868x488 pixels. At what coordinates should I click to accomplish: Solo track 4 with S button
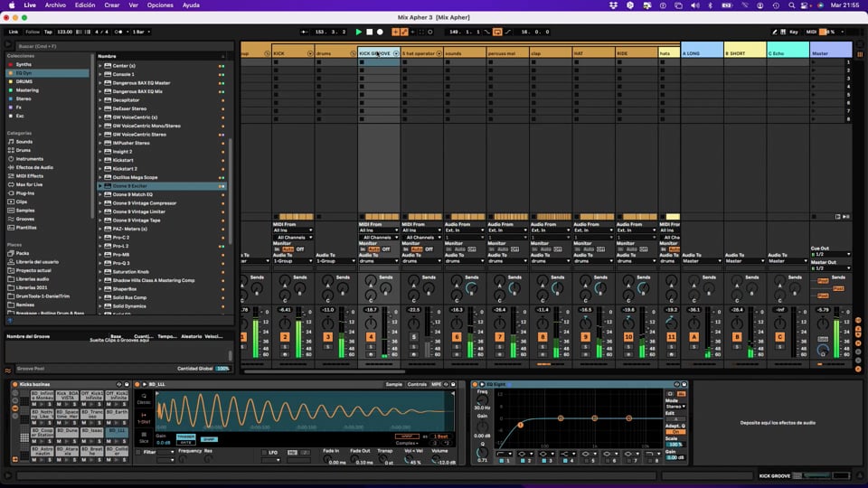371,347
